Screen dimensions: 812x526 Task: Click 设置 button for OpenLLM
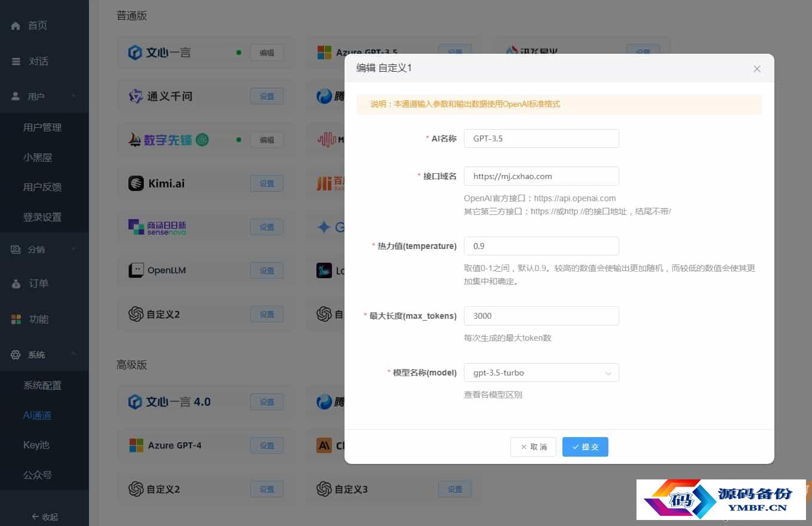[x=267, y=270]
